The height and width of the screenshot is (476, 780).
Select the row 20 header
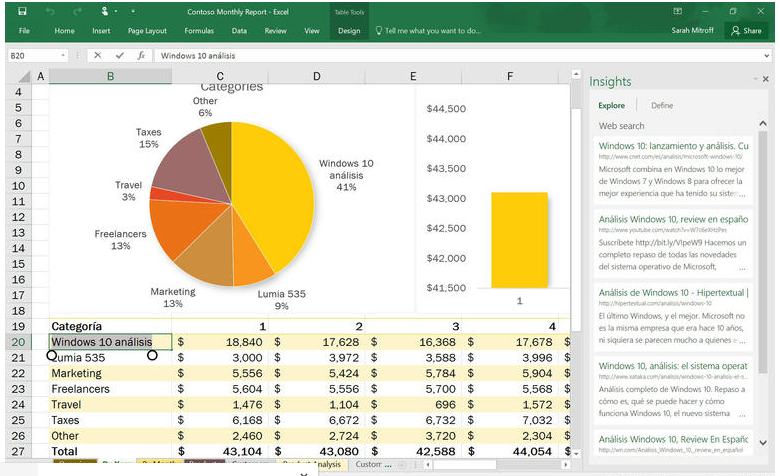pos(18,342)
